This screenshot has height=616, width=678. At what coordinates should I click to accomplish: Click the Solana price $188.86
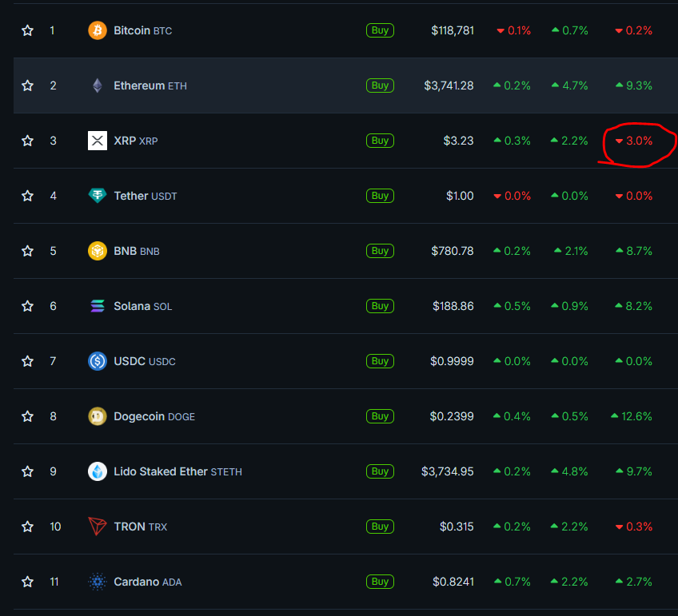click(453, 306)
